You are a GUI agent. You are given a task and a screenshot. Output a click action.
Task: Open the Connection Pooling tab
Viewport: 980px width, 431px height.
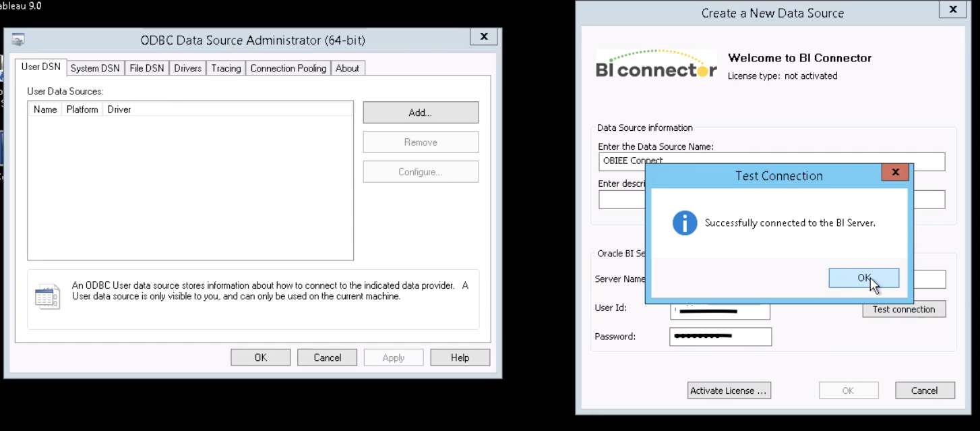(288, 68)
